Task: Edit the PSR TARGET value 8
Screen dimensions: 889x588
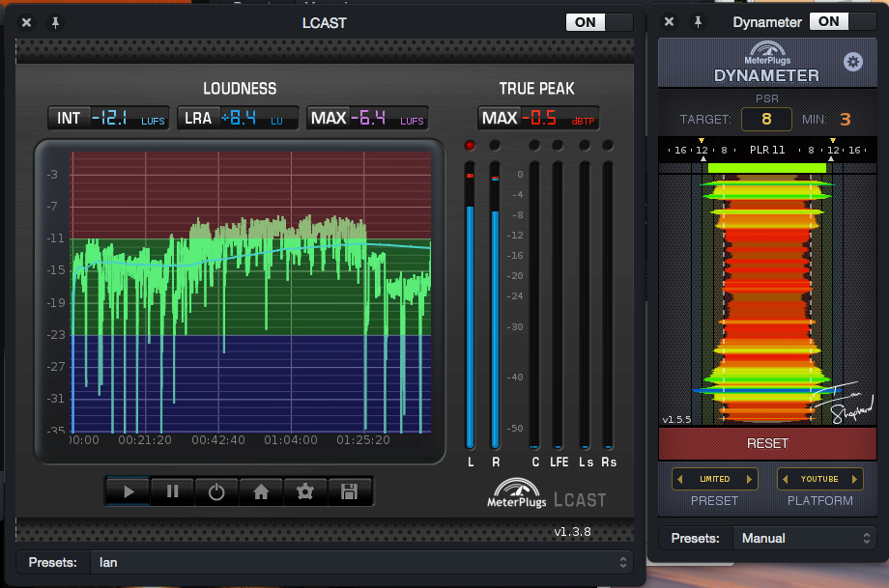Action: [x=766, y=119]
